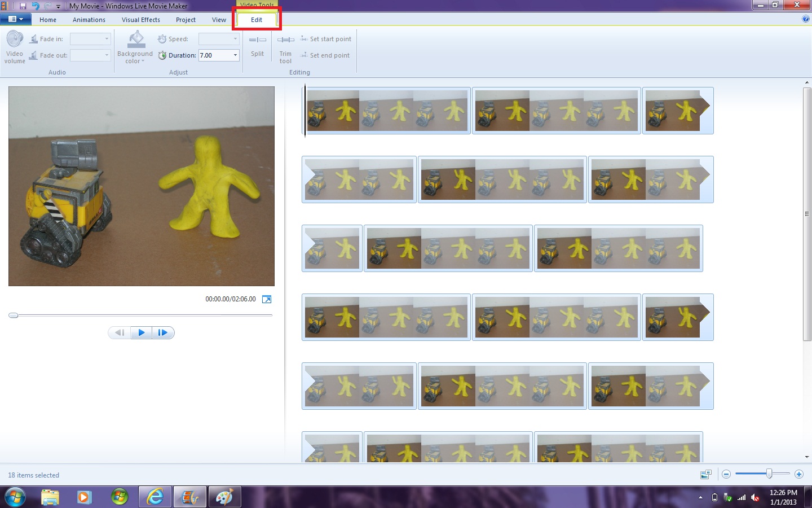
Task: Go to the previous frame
Action: coord(119,333)
